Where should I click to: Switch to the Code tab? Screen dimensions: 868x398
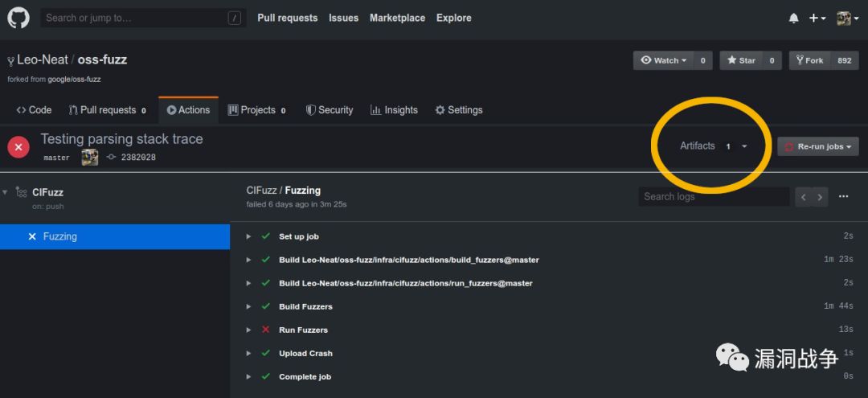point(34,110)
